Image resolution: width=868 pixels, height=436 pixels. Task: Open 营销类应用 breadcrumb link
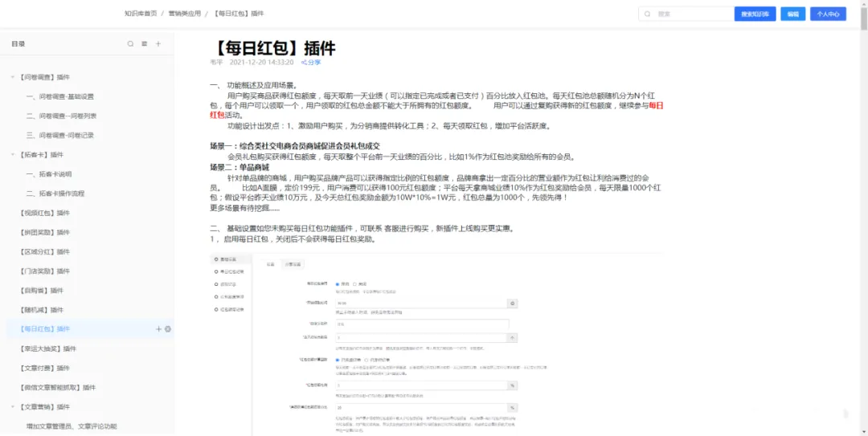tap(184, 14)
